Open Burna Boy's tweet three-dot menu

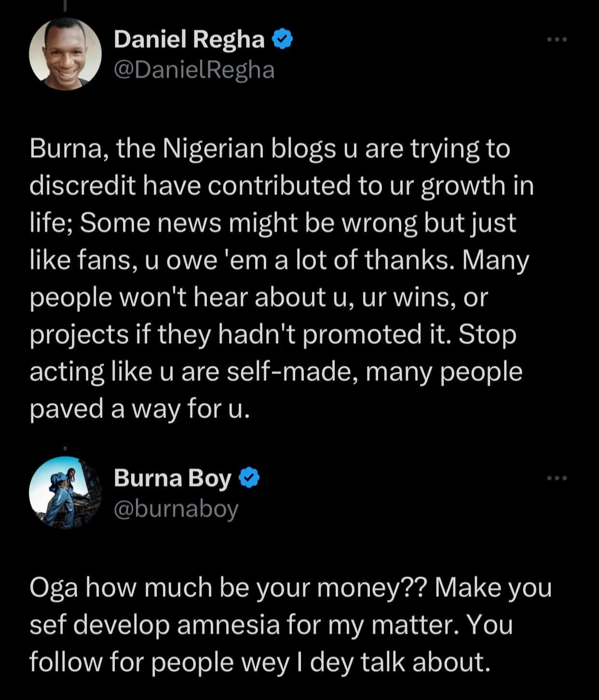(557, 478)
